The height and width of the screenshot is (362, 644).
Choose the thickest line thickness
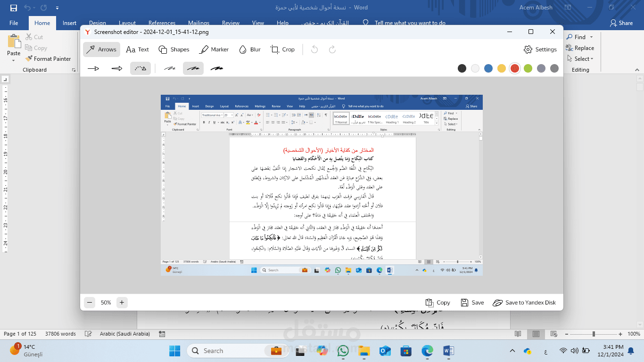coord(217,68)
